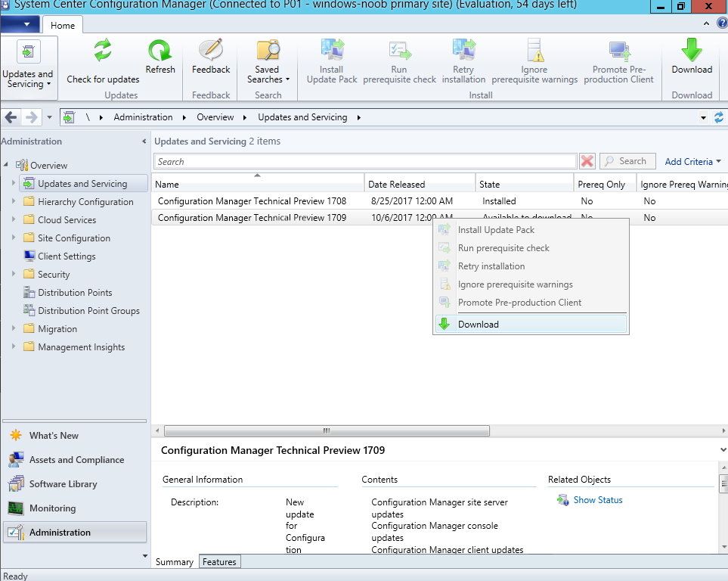Click the Updates and Servicing ribbon button
The height and width of the screenshot is (581, 728).
pos(28,68)
